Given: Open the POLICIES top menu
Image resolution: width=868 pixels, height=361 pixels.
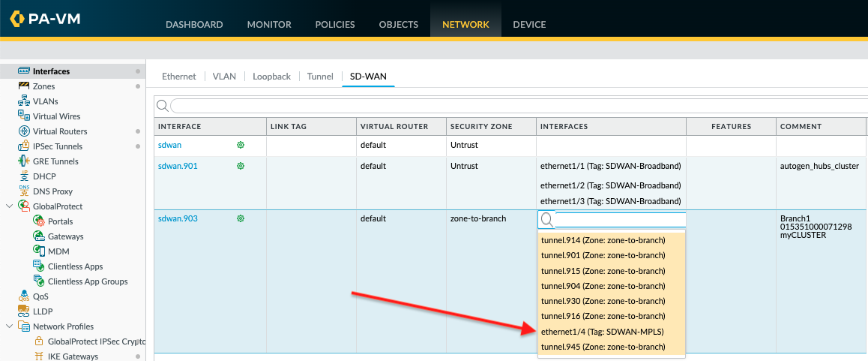Looking at the screenshot, I should coord(335,25).
